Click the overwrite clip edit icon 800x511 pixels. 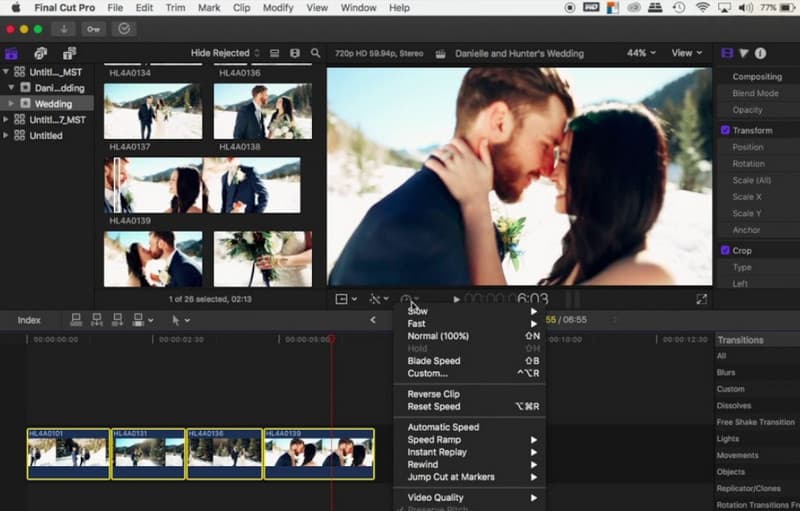pyautogui.click(x=138, y=320)
